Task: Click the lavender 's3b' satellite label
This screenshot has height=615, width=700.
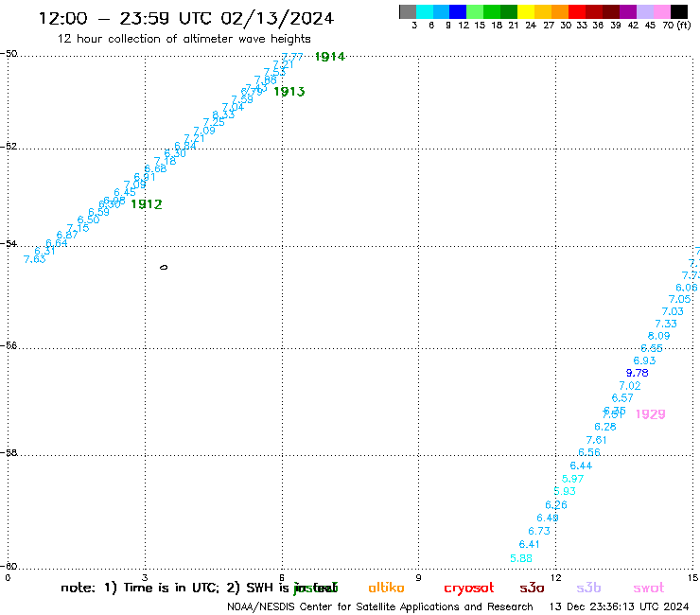Action: coord(588,588)
